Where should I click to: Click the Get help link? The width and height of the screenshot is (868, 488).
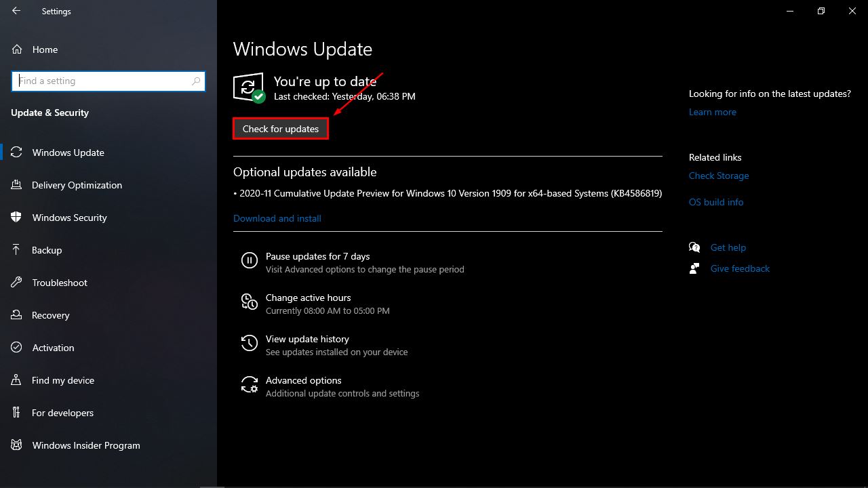click(728, 247)
